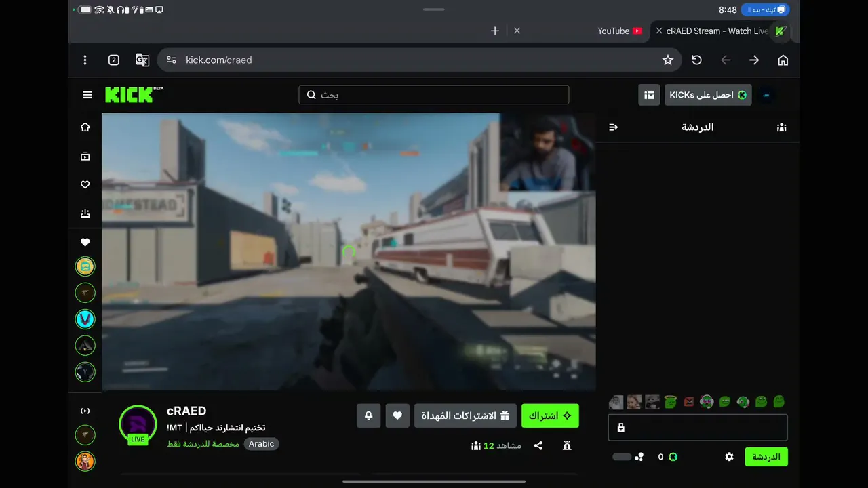Click the solid white heart in the sidebar
Screen dimensions: 868x488
(x=85, y=242)
